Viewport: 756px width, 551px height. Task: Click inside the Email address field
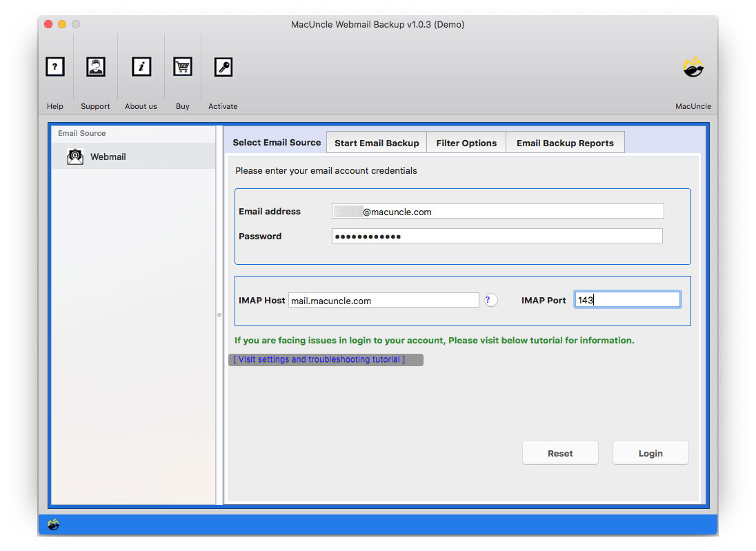(497, 211)
